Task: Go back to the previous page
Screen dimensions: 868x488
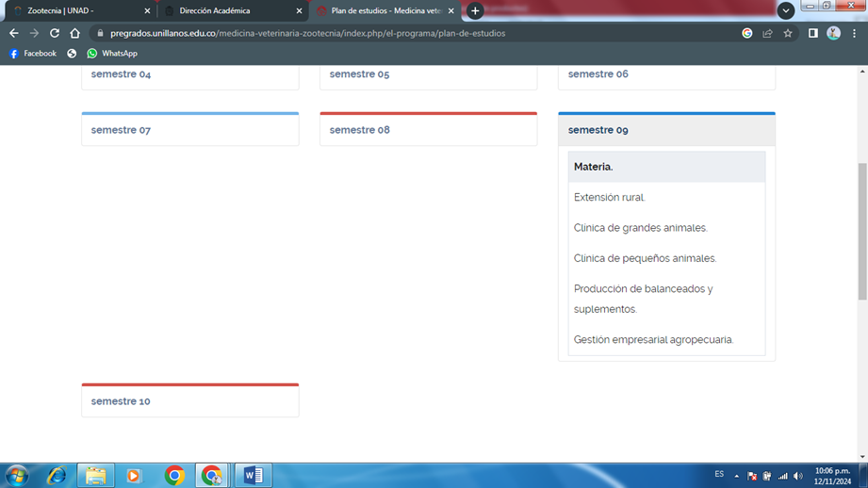Action: 13,33
